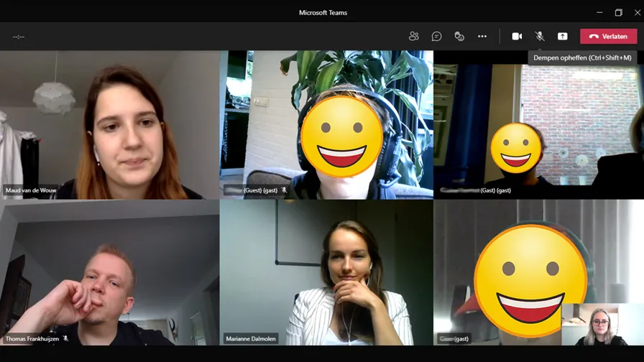
Task: Click the self-view preview thumbnail
Action: (x=602, y=325)
